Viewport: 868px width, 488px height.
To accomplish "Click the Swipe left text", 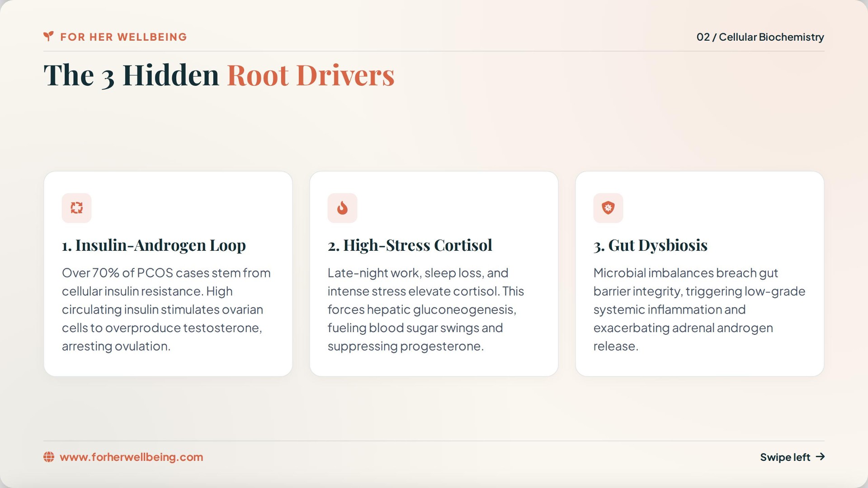I will point(785,457).
